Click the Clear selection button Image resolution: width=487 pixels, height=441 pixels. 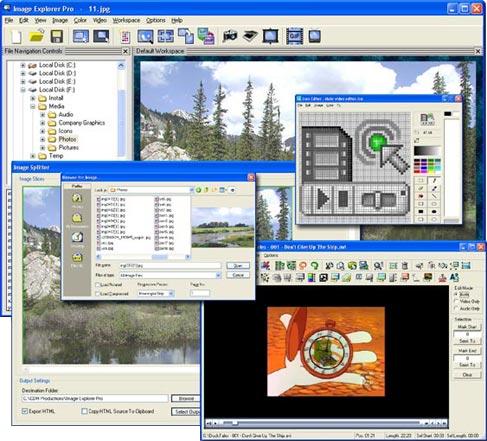[x=467, y=375]
